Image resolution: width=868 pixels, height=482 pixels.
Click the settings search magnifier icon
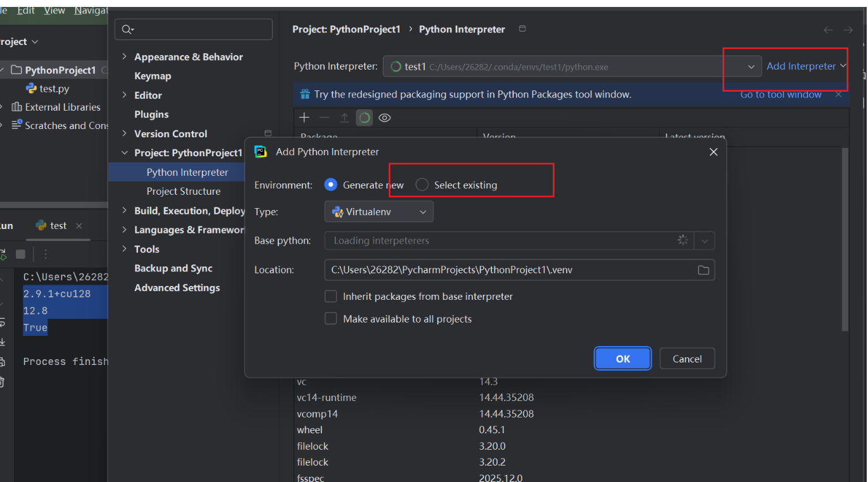click(127, 29)
